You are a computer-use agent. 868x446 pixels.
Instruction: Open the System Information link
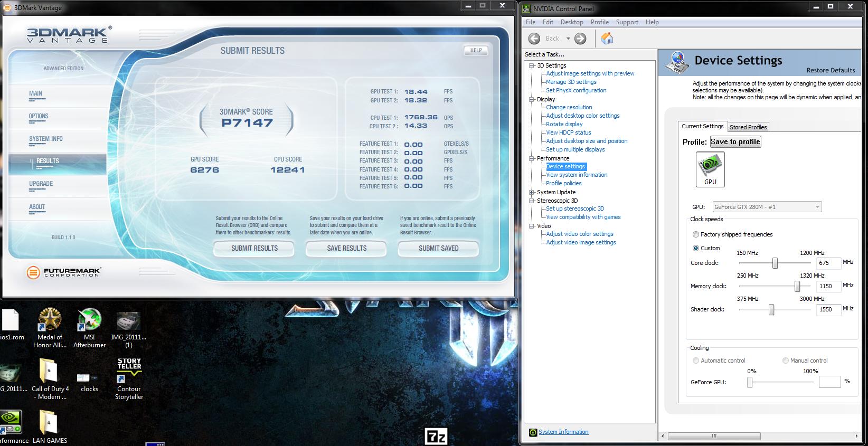(x=563, y=432)
